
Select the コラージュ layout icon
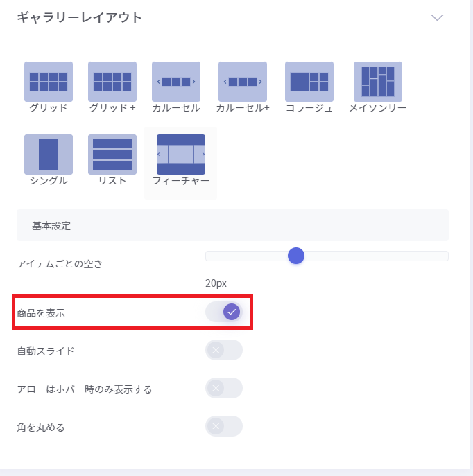309,82
